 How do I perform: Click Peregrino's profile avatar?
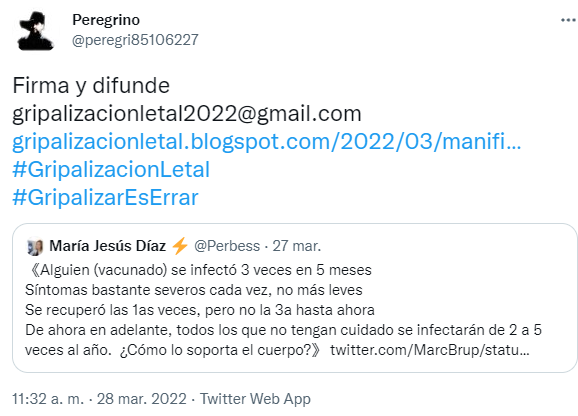36,31
